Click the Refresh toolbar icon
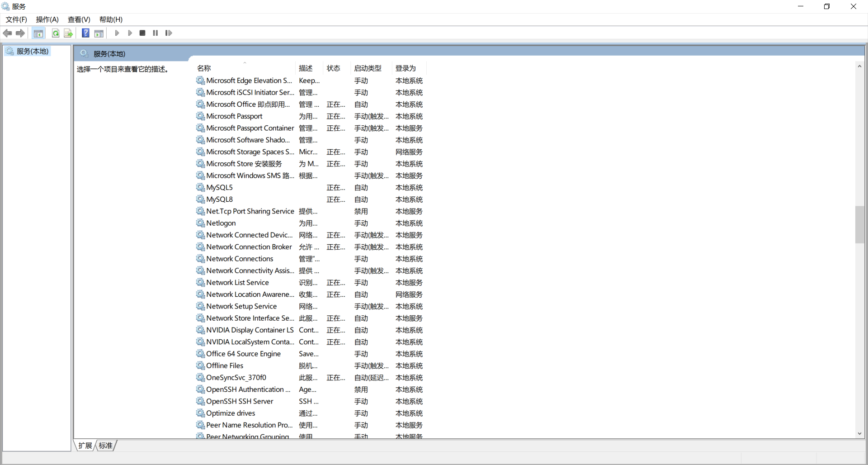This screenshot has height=465, width=868. (56, 33)
